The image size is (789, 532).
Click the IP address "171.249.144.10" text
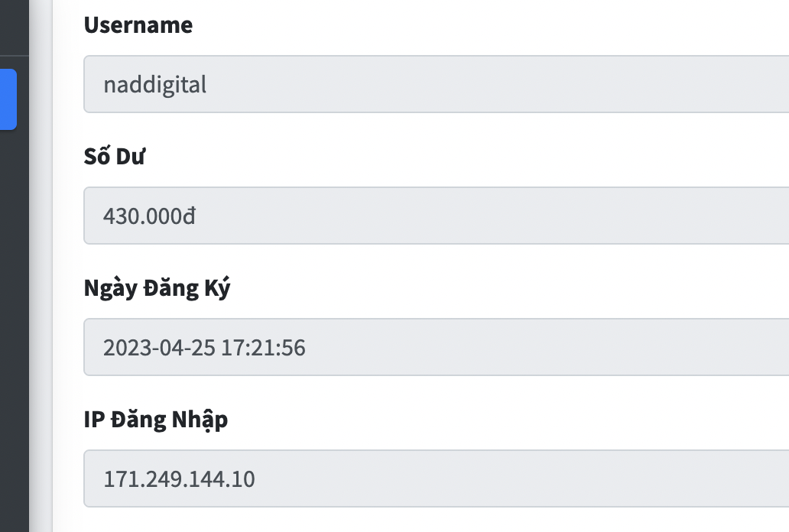click(x=179, y=479)
